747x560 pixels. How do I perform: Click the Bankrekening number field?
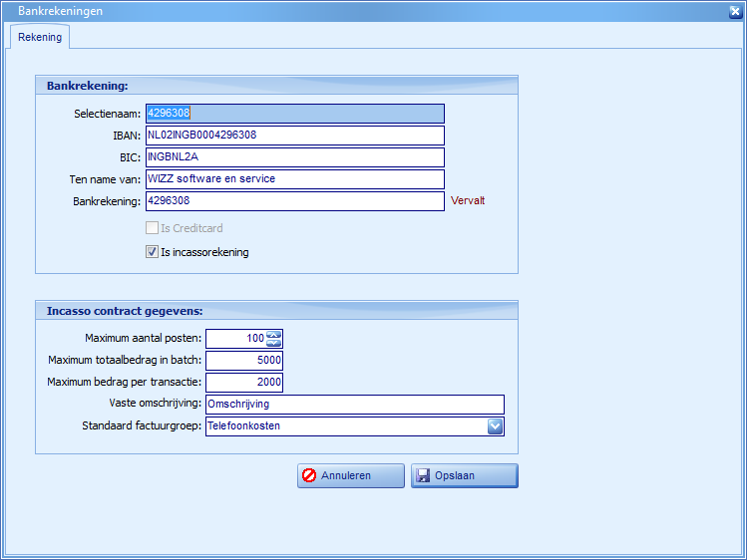coord(294,201)
